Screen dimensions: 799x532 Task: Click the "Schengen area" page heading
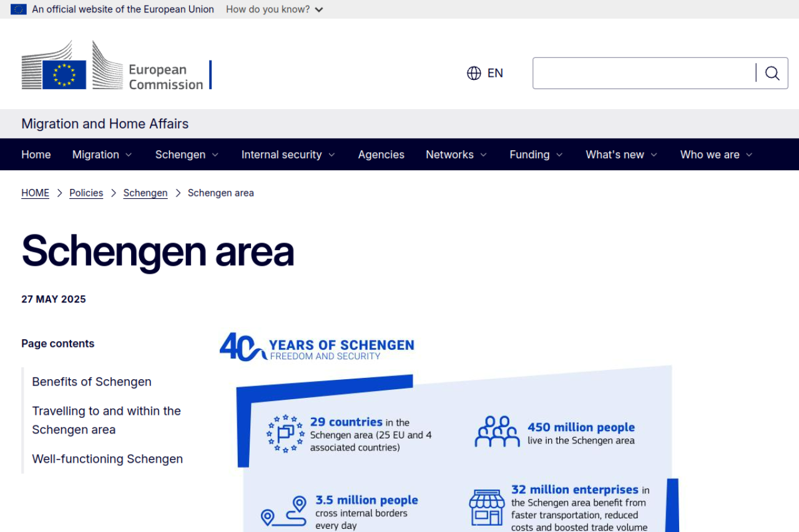coord(158,251)
